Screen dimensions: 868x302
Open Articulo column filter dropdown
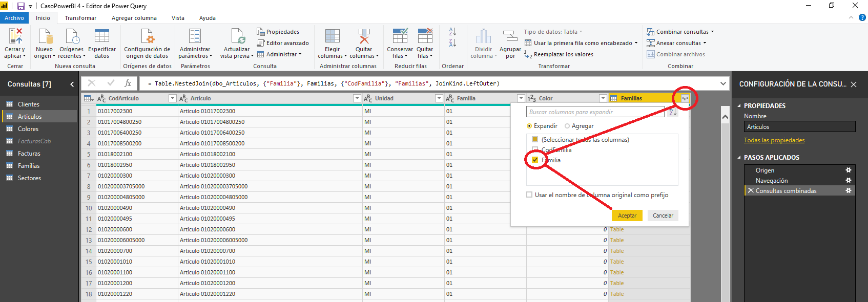coord(357,98)
